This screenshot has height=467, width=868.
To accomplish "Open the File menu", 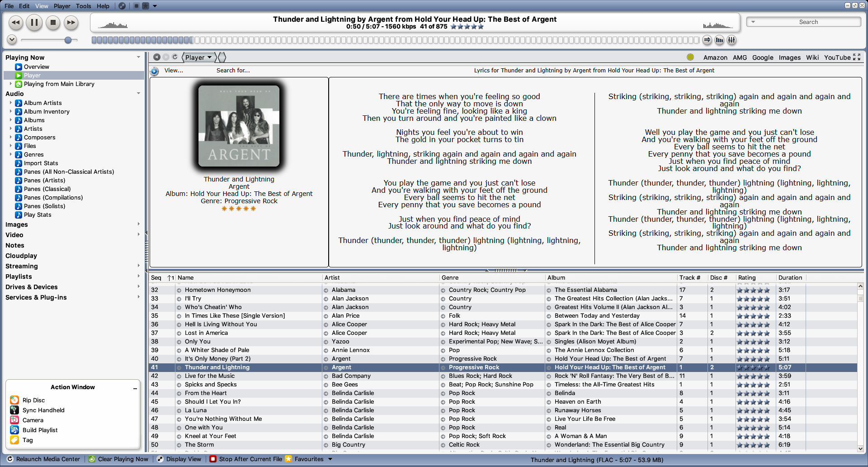I will (x=9, y=6).
